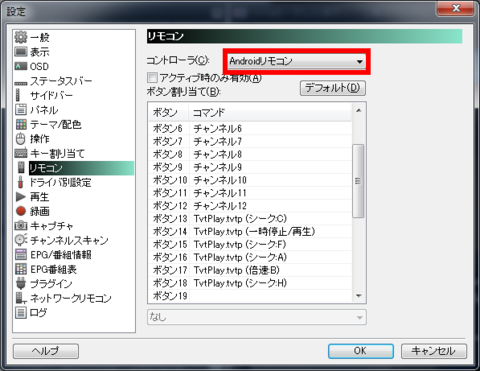Open the ネットワークリモコン icon

click(21, 298)
